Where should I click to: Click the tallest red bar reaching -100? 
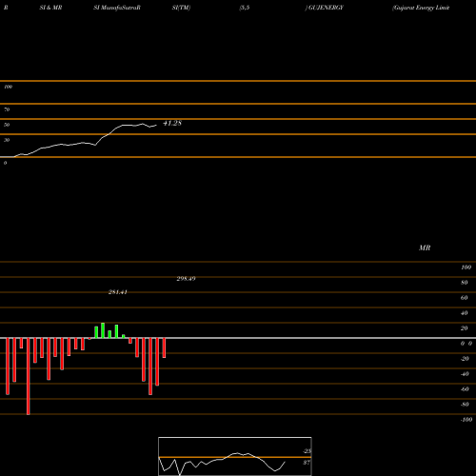click(29, 376)
